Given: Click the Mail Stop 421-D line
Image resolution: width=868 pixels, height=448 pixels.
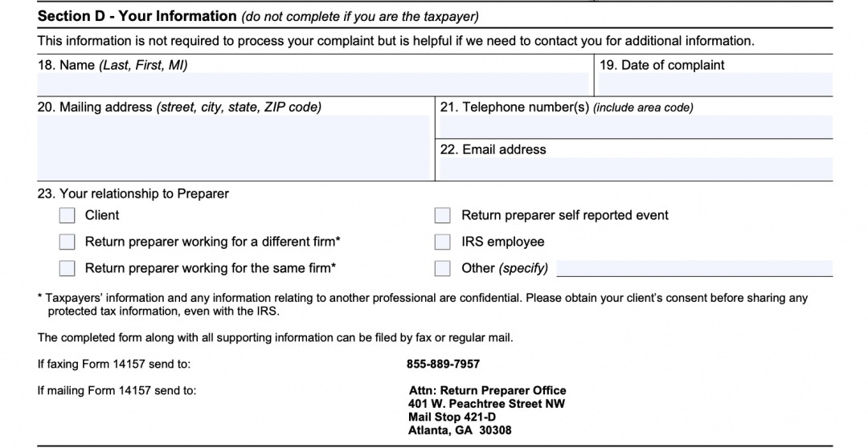Looking at the screenshot, I should [452, 417].
